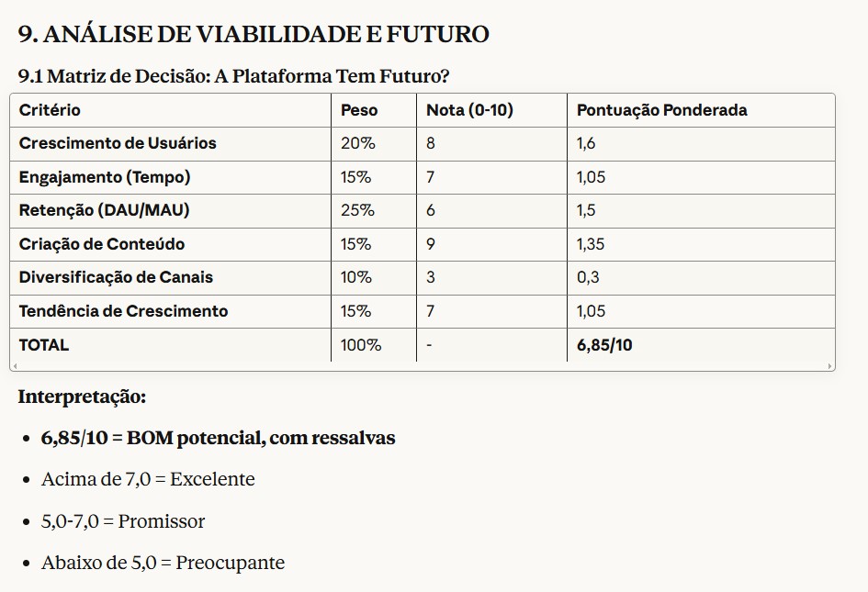Click the "Critério" column header

pyautogui.click(x=50, y=110)
